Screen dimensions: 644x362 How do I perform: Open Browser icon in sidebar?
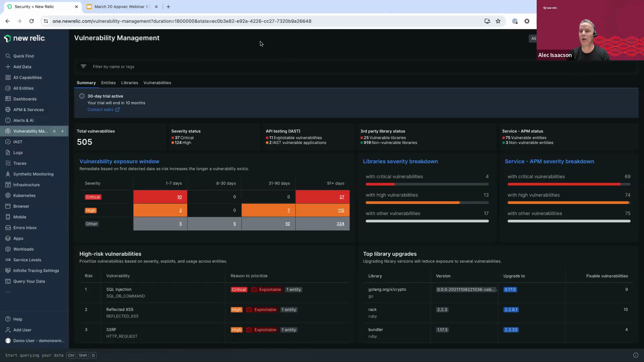(8, 206)
